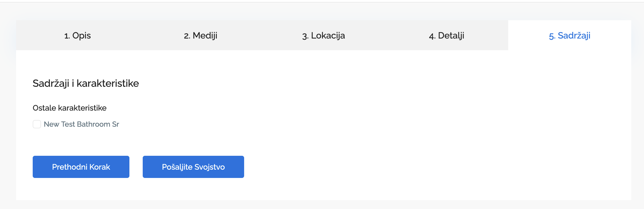Go back using the previous step button
Image resolution: width=644 pixels, height=209 pixels.
tap(81, 167)
